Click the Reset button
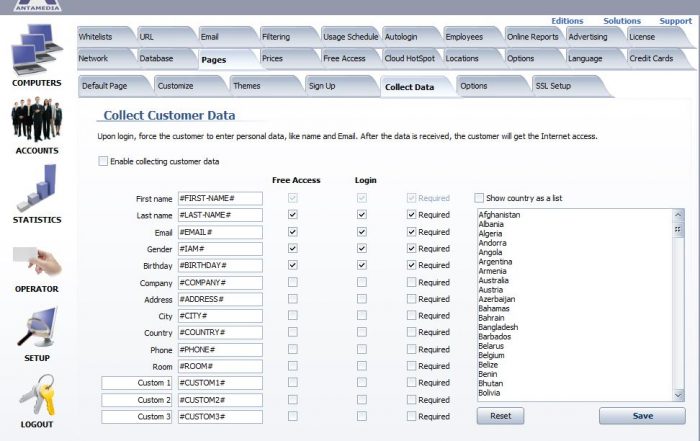This screenshot has height=441, width=700. tap(500, 416)
